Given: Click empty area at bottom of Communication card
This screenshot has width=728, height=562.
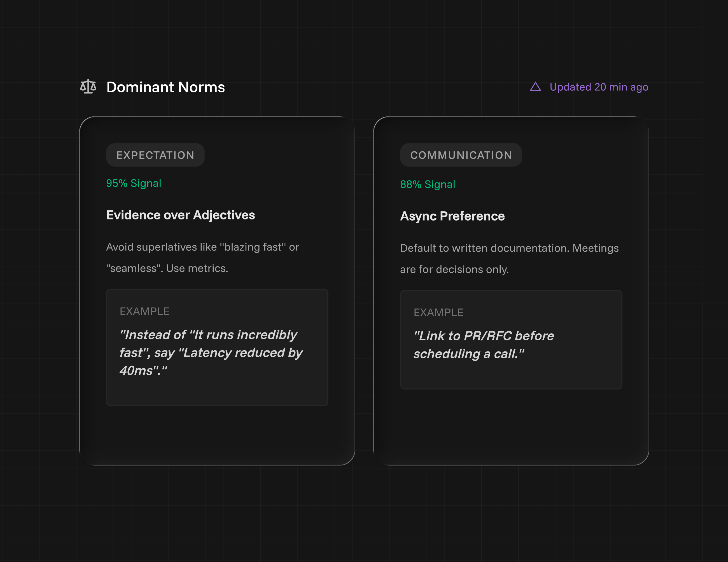Looking at the screenshot, I should point(511,427).
